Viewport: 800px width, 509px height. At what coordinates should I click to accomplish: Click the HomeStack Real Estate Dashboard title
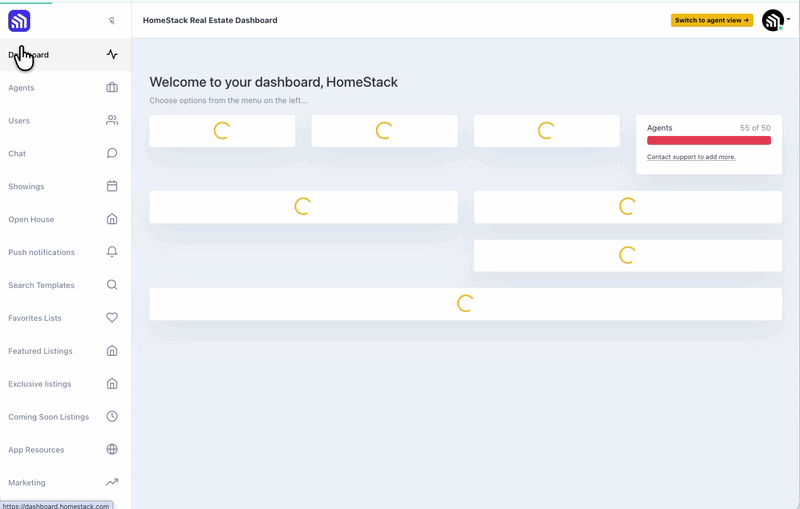pyautogui.click(x=210, y=20)
